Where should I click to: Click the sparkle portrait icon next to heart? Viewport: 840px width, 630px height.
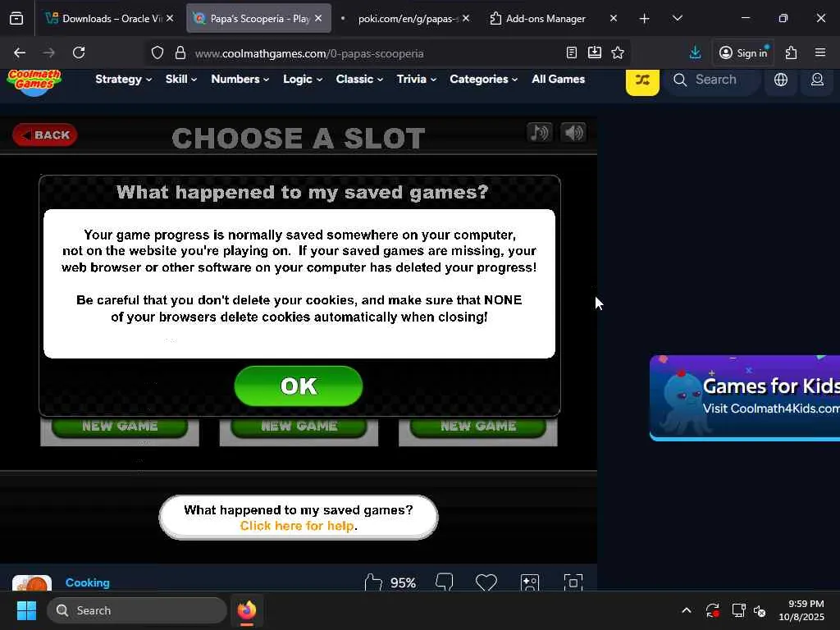[x=529, y=582]
